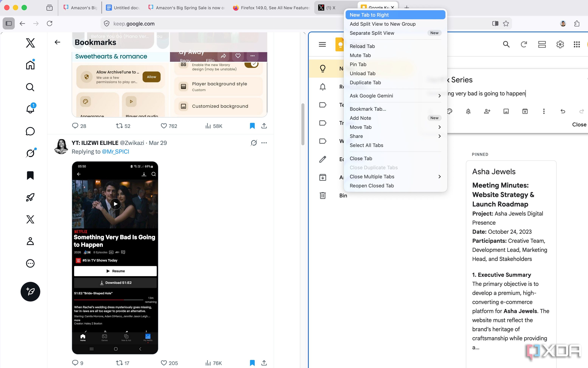Click the note's remind me bell icon
The image size is (588, 368).
click(468, 111)
